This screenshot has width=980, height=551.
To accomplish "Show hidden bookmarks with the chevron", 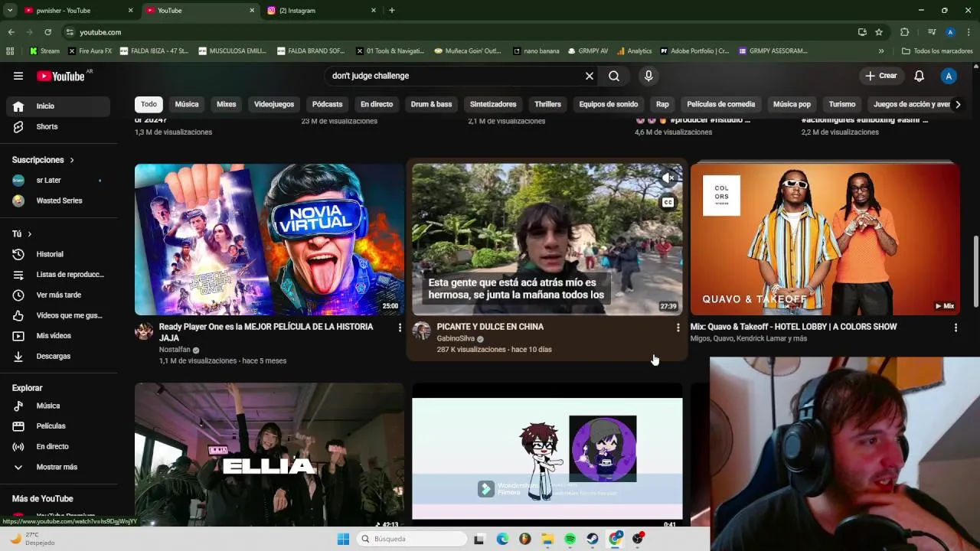I will pyautogui.click(x=881, y=51).
